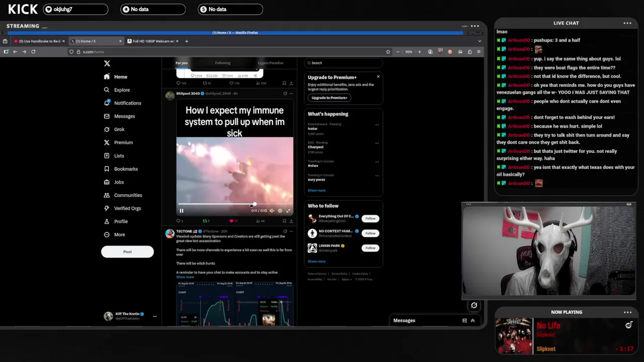Open Bookmarks in X sidebar
The height and width of the screenshot is (362, 644).
click(121, 169)
